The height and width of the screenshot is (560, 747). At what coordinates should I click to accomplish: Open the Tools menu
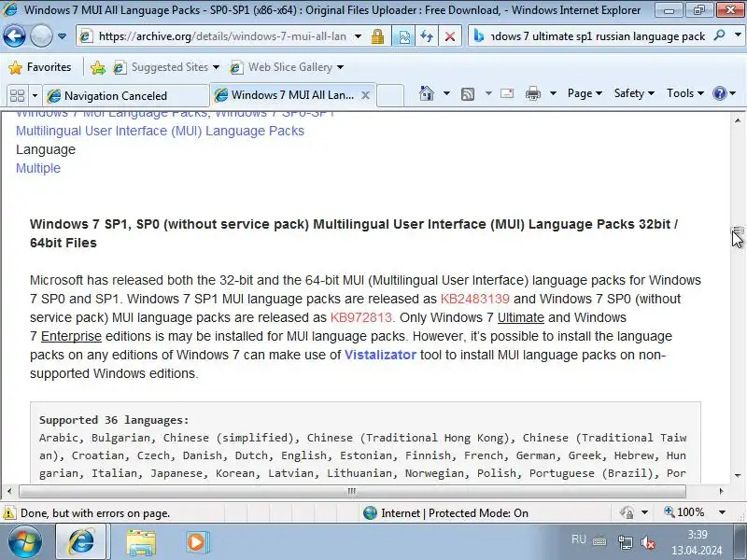(685, 93)
